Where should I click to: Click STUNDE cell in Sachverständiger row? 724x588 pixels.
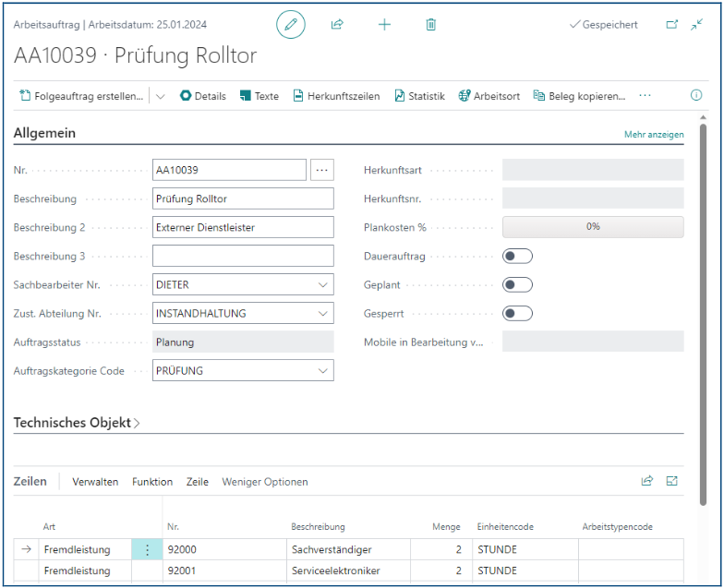[x=525, y=549]
